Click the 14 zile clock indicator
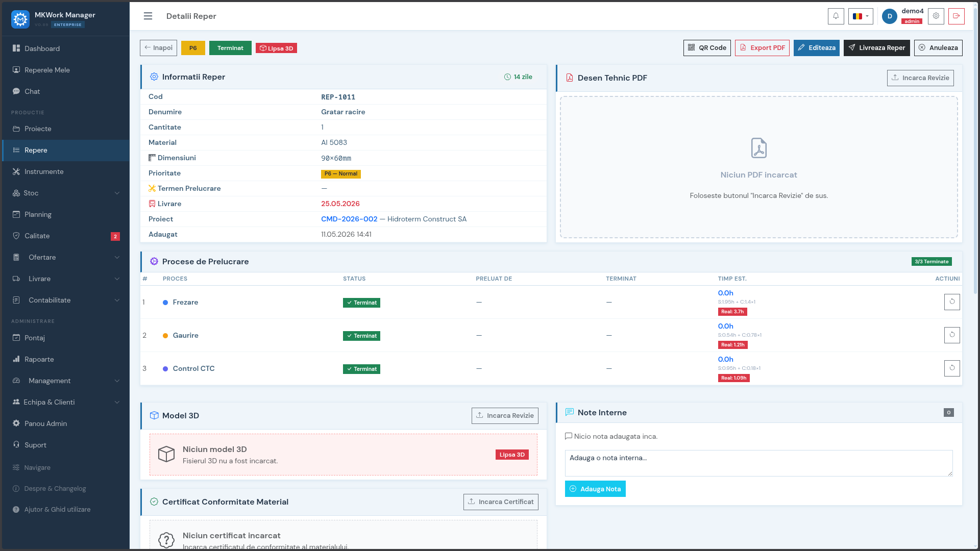The image size is (980, 551). tap(518, 77)
